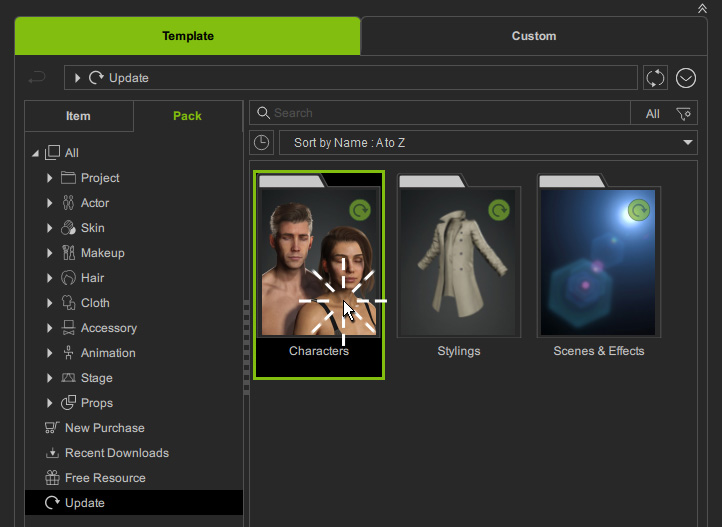
Task: Click update badge on Stylings pack
Action: tap(499, 210)
